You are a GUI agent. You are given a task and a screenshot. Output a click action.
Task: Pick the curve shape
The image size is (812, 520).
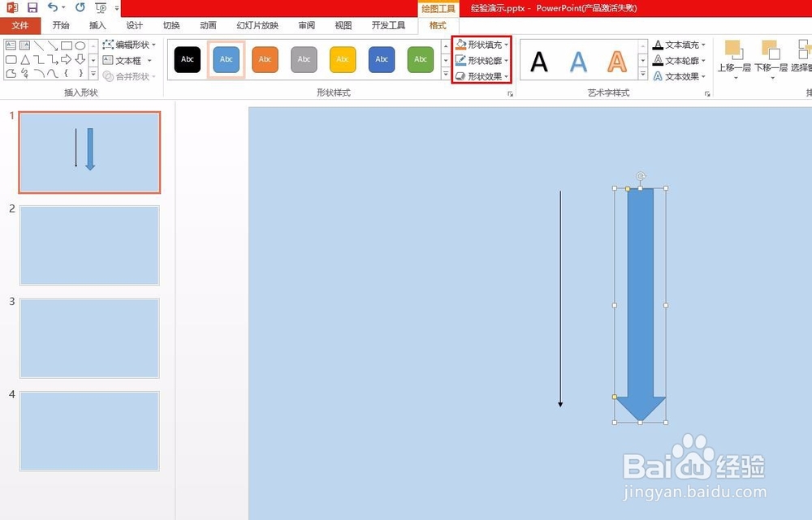(x=52, y=74)
